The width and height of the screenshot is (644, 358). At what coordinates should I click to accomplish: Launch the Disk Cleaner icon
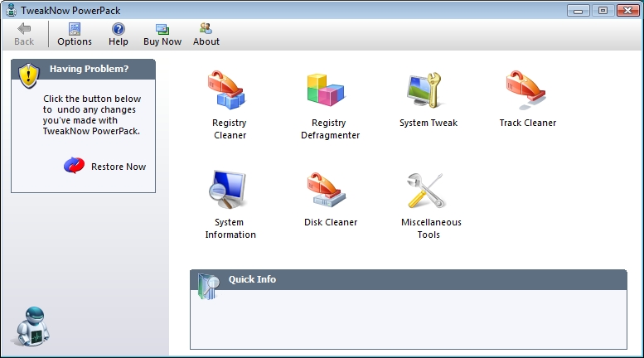point(327,190)
